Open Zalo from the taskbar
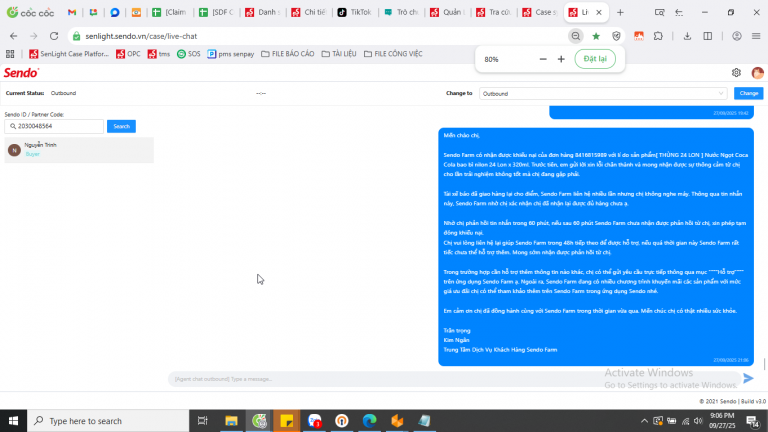This screenshot has height=432, width=768. tap(314, 421)
